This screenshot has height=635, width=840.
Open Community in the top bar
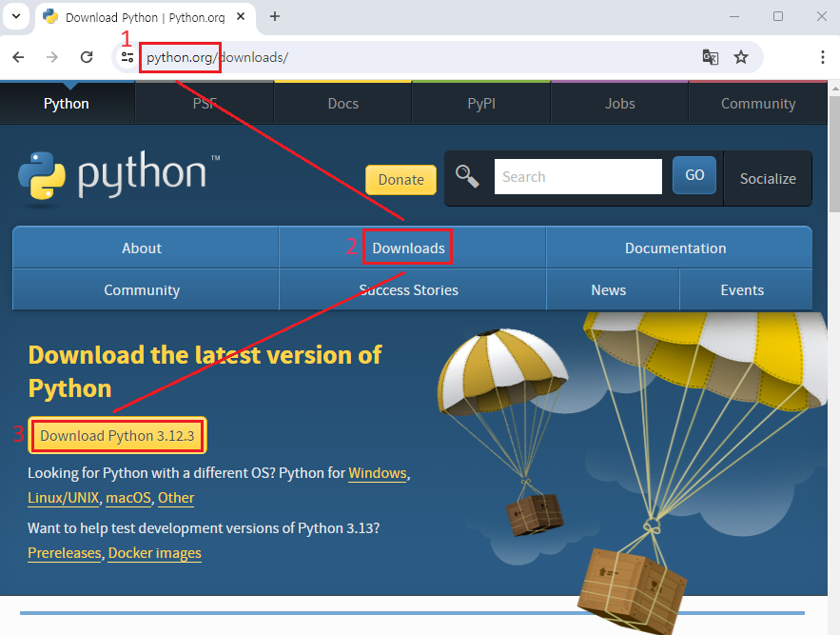[x=758, y=104]
